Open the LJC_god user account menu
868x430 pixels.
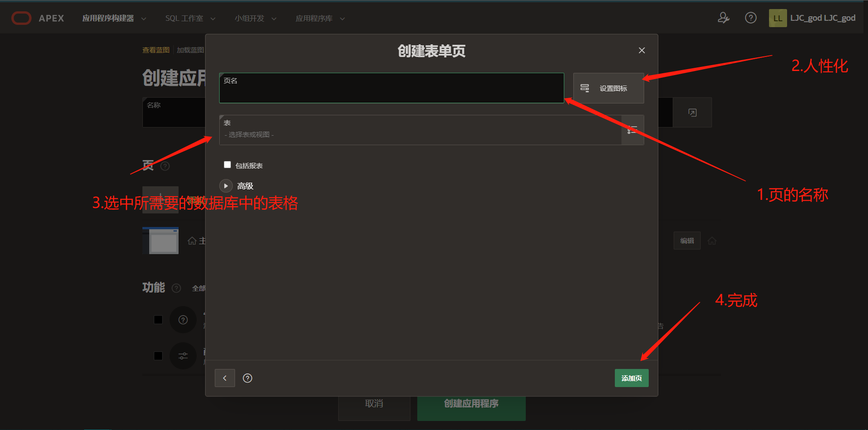pyautogui.click(x=812, y=18)
